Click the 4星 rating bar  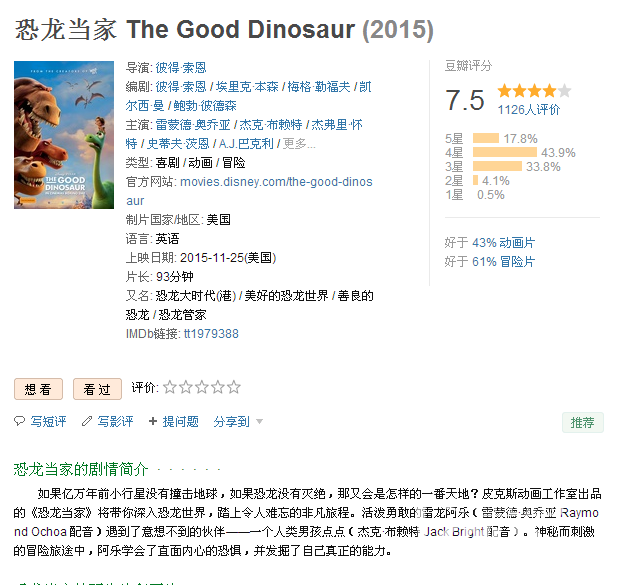(x=505, y=153)
